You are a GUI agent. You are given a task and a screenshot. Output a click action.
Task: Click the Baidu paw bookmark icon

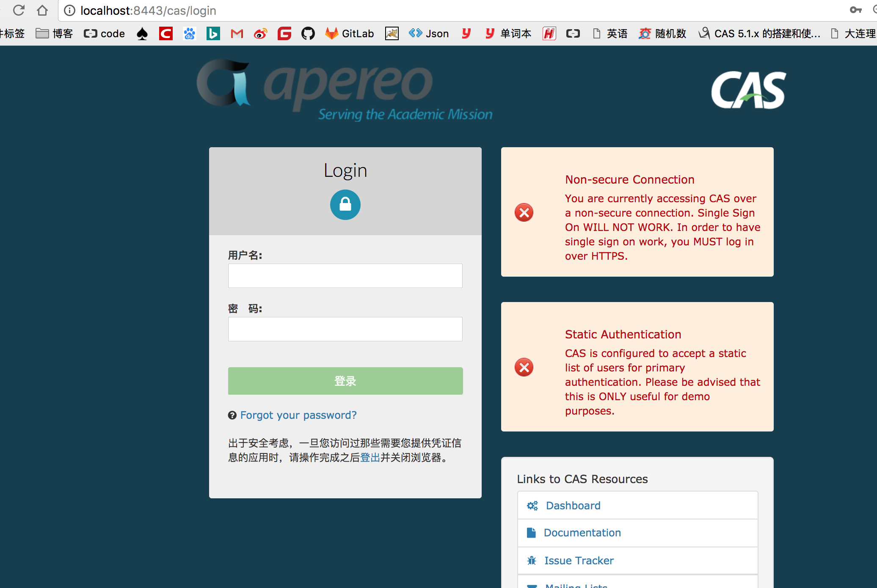pyautogui.click(x=190, y=33)
